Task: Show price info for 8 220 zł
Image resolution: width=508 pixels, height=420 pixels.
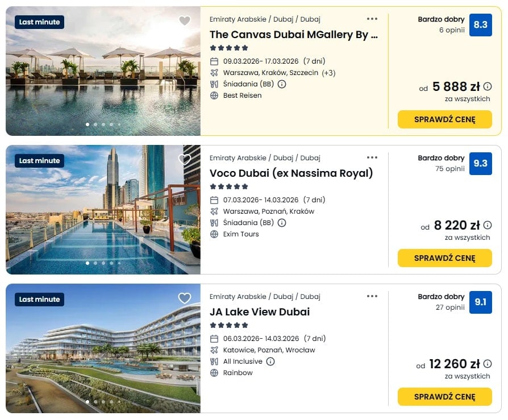Action: (488, 226)
